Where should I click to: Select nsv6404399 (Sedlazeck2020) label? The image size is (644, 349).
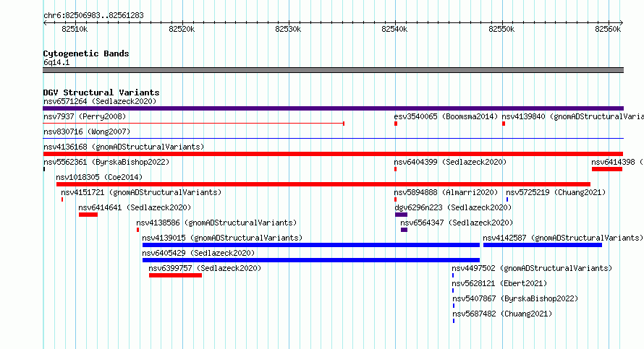tap(450, 162)
